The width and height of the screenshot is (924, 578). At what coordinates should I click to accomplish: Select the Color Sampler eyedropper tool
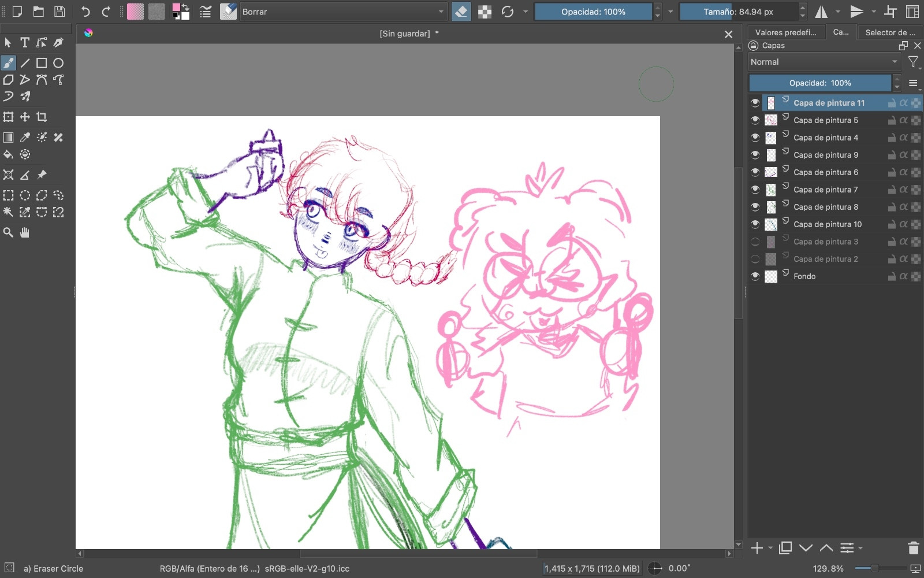(25, 138)
